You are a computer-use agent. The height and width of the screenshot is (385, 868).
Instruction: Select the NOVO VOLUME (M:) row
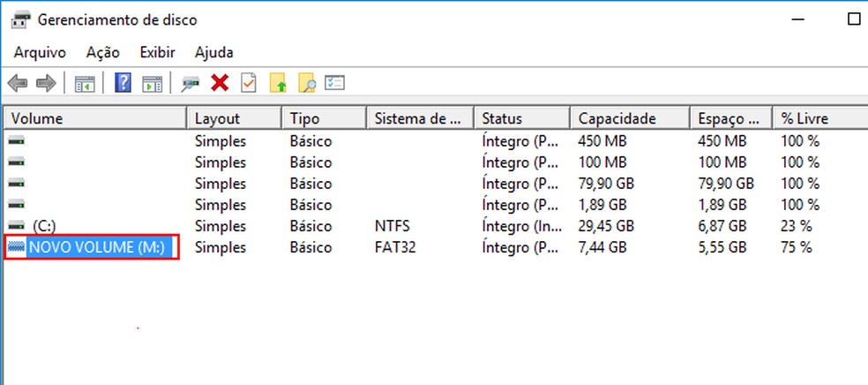pyautogui.click(x=94, y=248)
